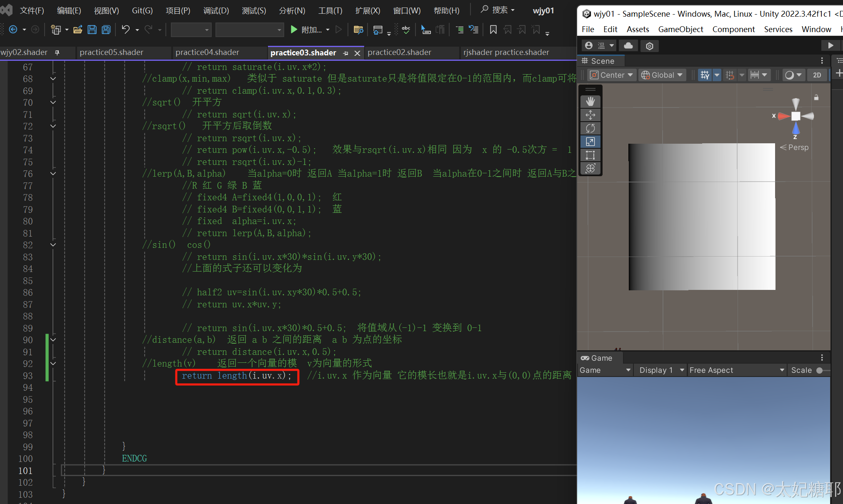Viewport: 843px width, 504px height.
Task: Pin the practice03.shader tab
Action: (x=346, y=53)
